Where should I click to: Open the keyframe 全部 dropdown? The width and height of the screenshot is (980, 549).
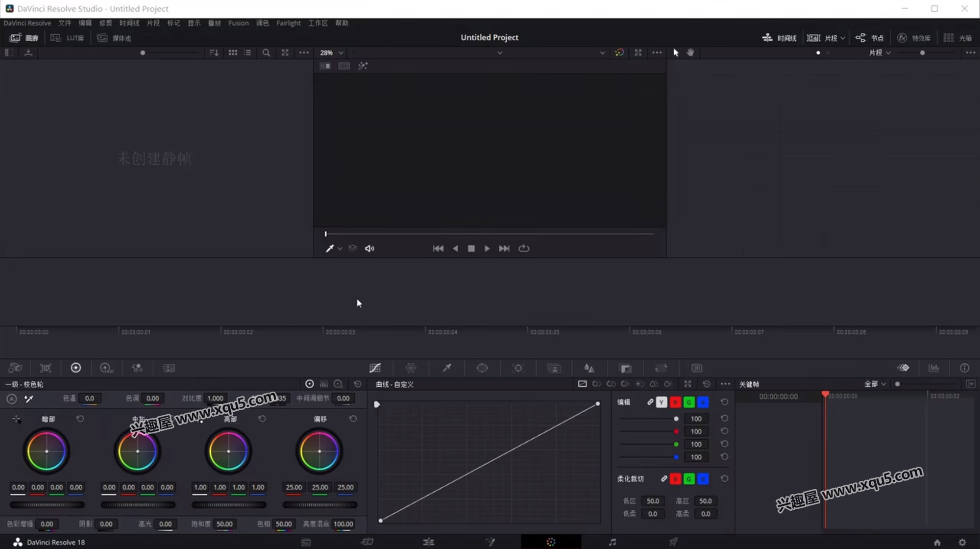point(875,384)
